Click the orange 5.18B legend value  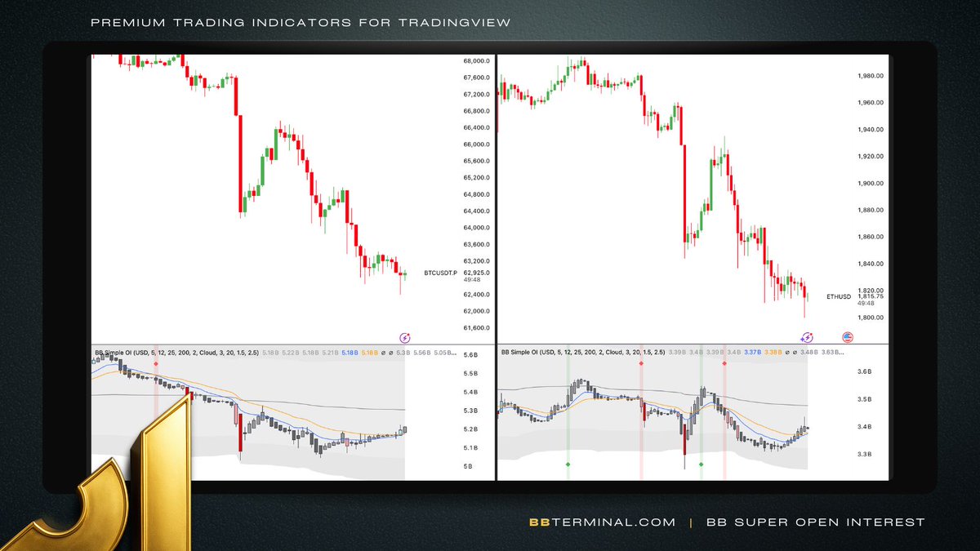point(370,353)
